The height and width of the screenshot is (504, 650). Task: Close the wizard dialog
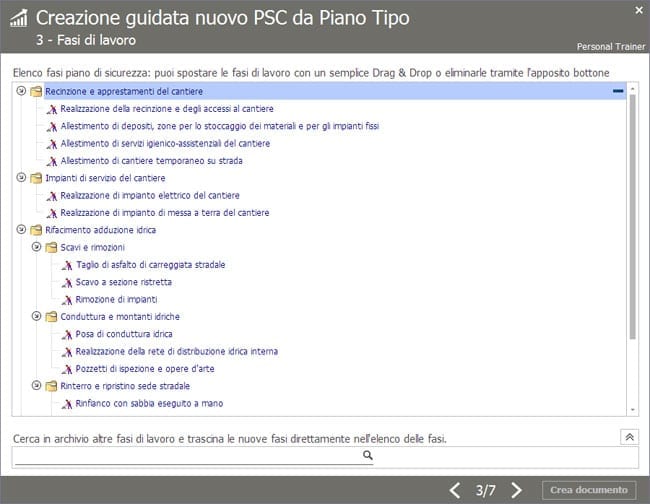[x=639, y=10]
